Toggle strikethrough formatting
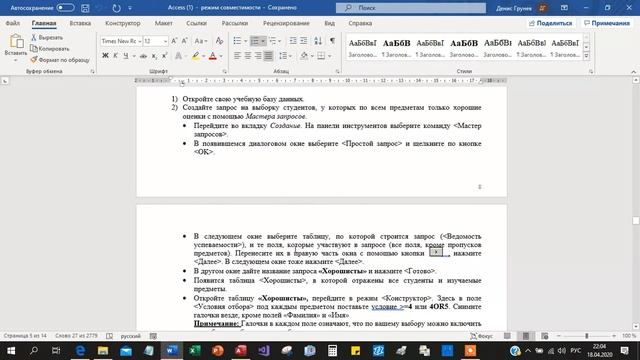 coord(143,56)
